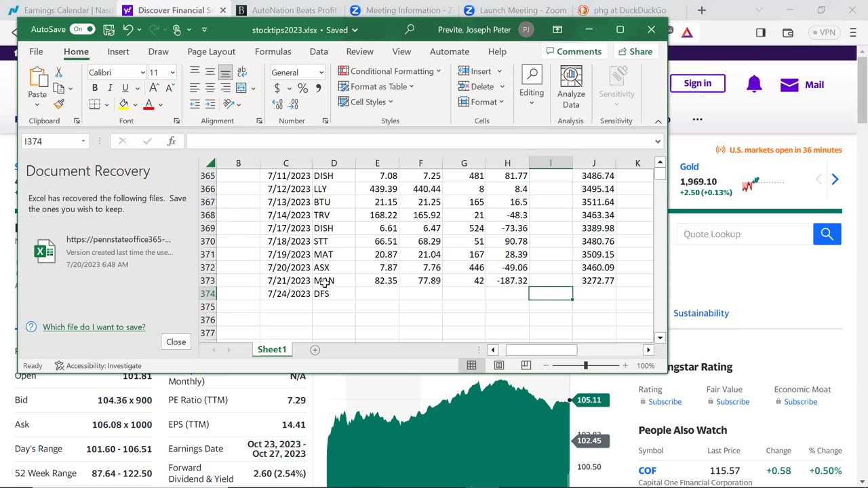Toggle Middle Align
Viewport: 868px width, 488px height.
(x=210, y=73)
